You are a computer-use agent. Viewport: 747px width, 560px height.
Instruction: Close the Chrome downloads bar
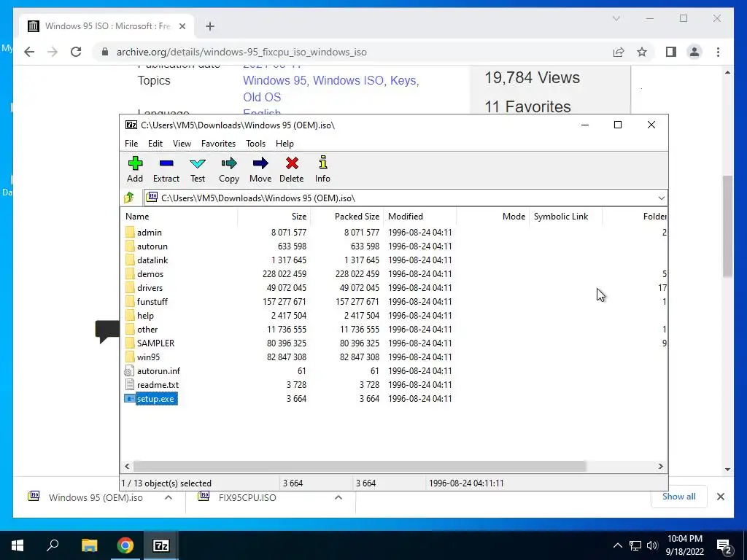720,497
